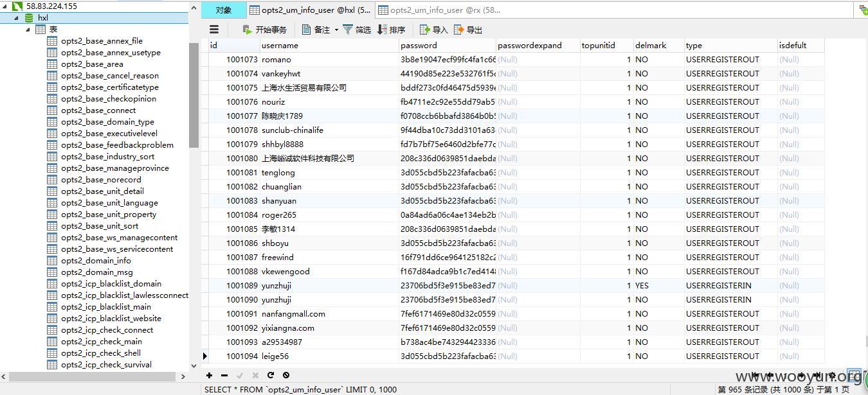
Task: Click the id column header
Action: tap(234, 46)
